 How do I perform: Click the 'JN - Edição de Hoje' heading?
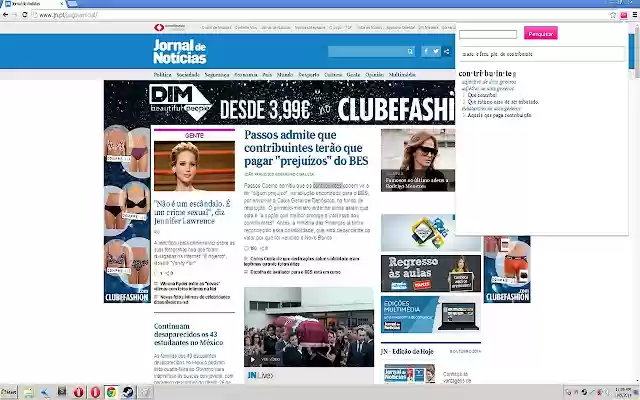click(x=407, y=351)
